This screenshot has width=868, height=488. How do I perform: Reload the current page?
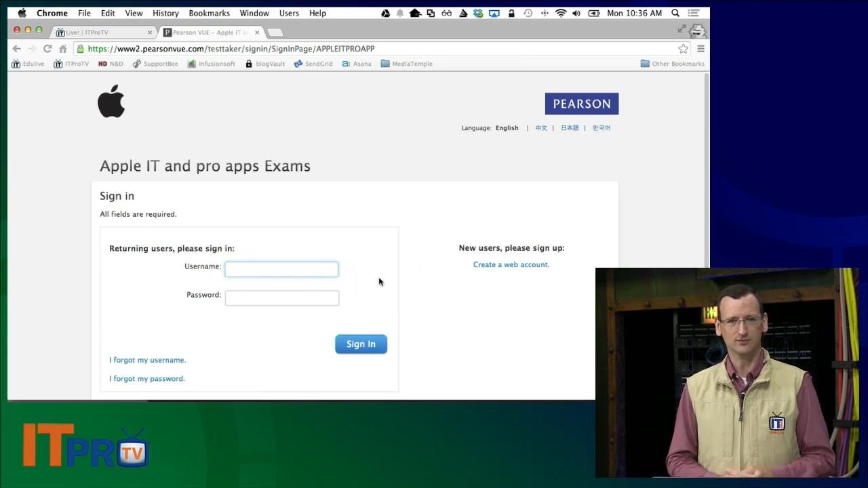[47, 49]
